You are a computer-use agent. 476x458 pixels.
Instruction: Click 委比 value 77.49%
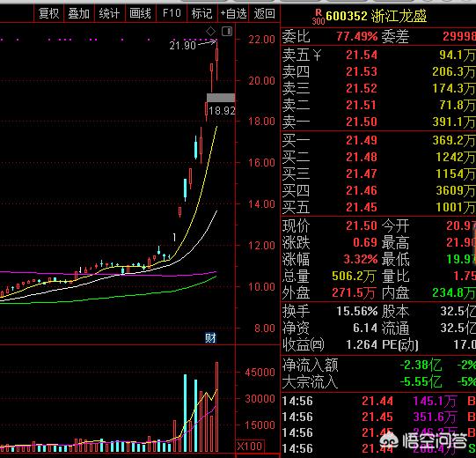click(357, 36)
